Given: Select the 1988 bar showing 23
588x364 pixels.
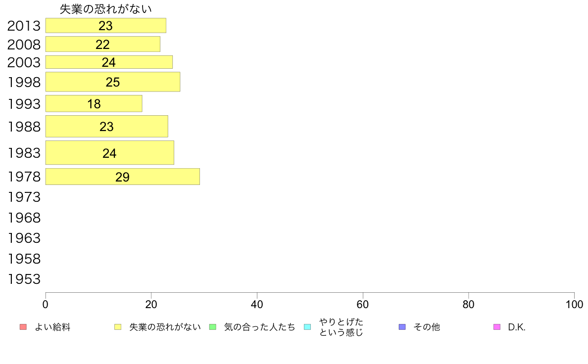Looking at the screenshot, I should pyautogui.click(x=106, y=126).
